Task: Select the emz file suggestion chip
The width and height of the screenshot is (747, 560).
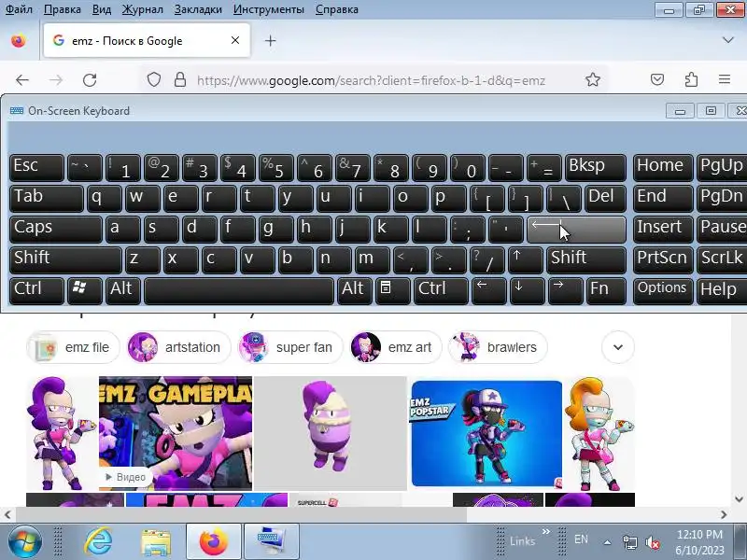Action: coord(73,347)
